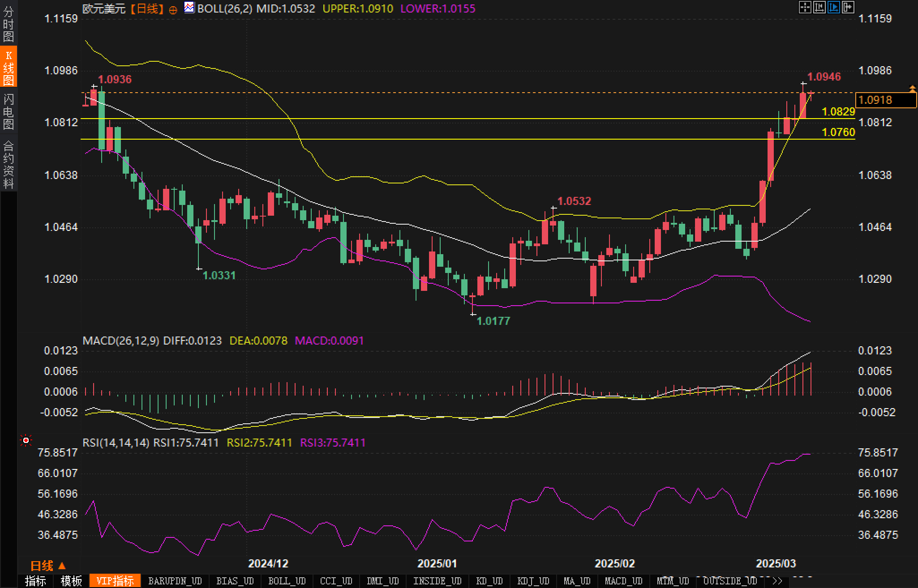Click the 1.0936 price label at chart left
This screenshot has width=918, height=588.
pyautogui.click(x=115, y=79)
